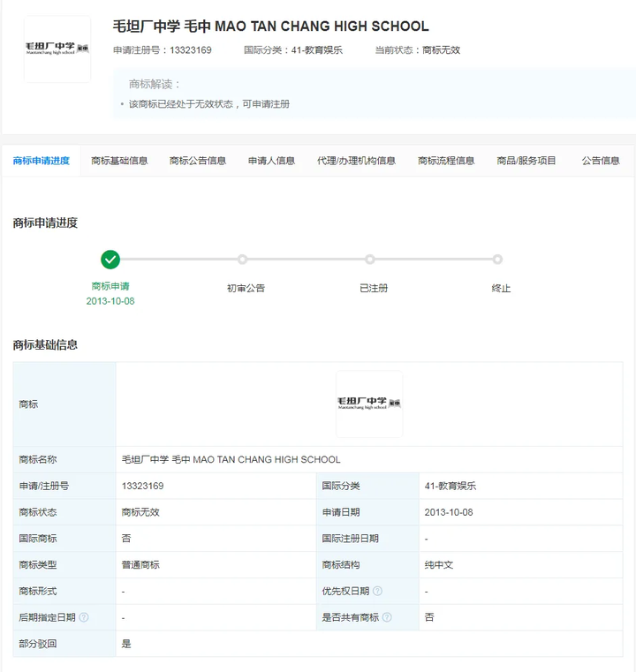The height and width of the screenshot is (672, 636).
Task: Open the trademark logo thumbnail in page header
Action: [x=57, y=49]
